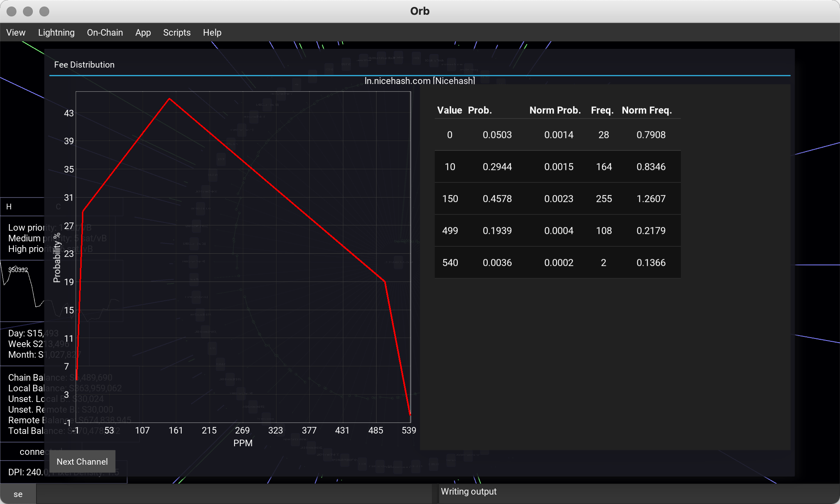The height and width of the screenshot is (504, 840).
Task: Click the probability cell 0.1939
Action: [x=497, y=231]
